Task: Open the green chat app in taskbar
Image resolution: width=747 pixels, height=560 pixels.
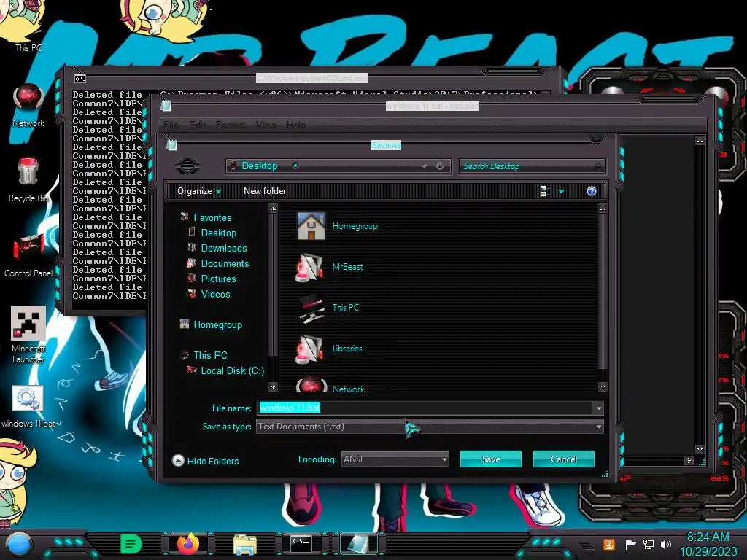Action: coord(131,544)
